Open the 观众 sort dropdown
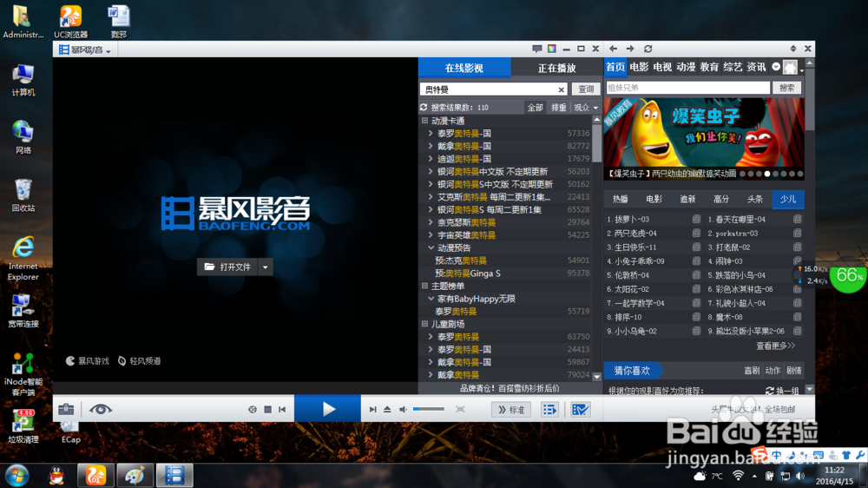The image size is (868, 488). 586,108
